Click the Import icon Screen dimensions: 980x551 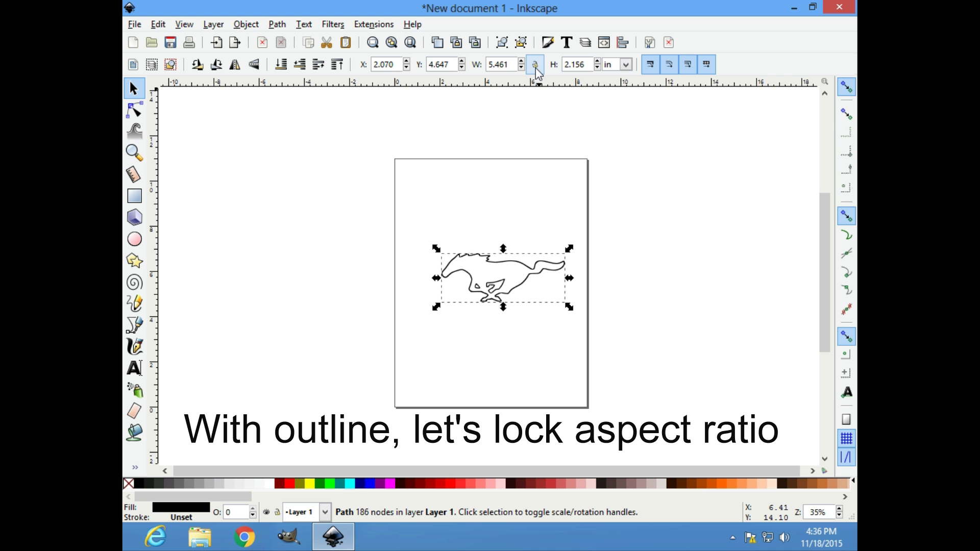tap(216, 42)
